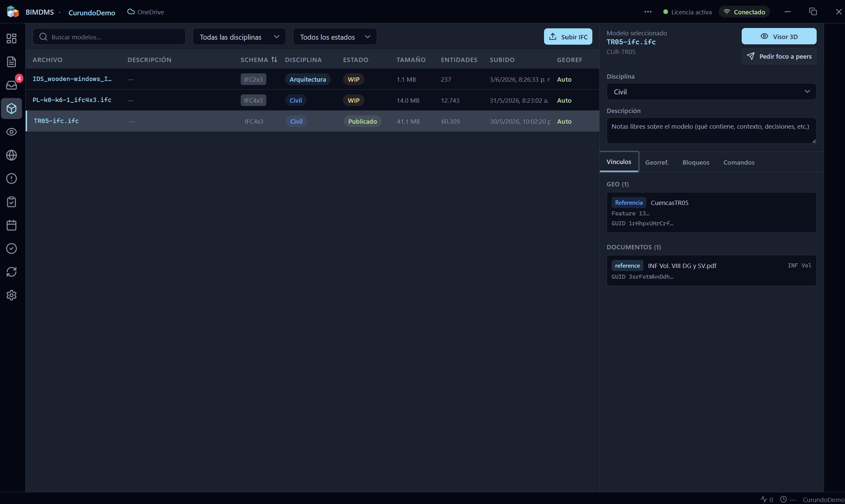Image resolution: width=845 pixels, height=504 pixels.
Task: Click Pedir foco a peers button
Action: pos(779,56)
